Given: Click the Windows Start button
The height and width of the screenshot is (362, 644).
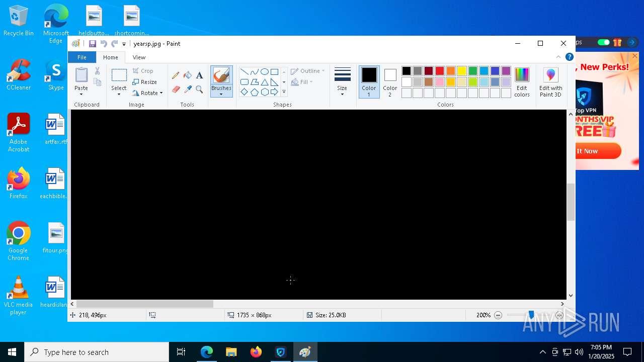Looking at the screenshot, I should [12, 352].
